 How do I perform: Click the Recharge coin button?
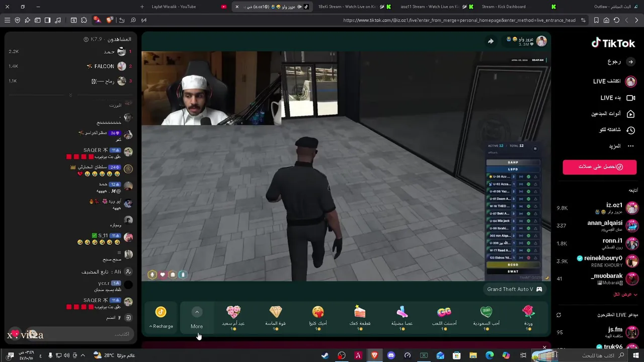pos(160,318)
